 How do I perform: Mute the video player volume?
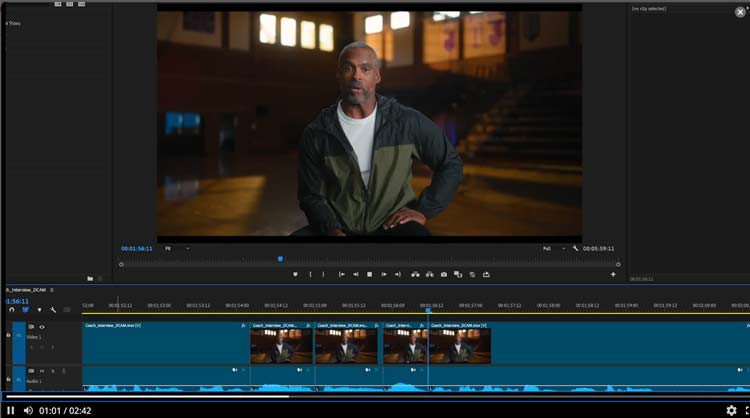click(x=28, y=410)
